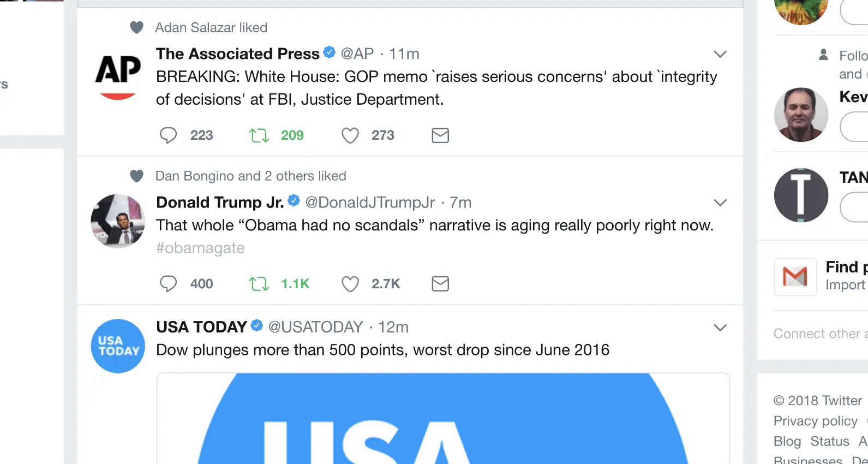
Task: Retweet the AP breaking news tweet
Action: (259, 135)
